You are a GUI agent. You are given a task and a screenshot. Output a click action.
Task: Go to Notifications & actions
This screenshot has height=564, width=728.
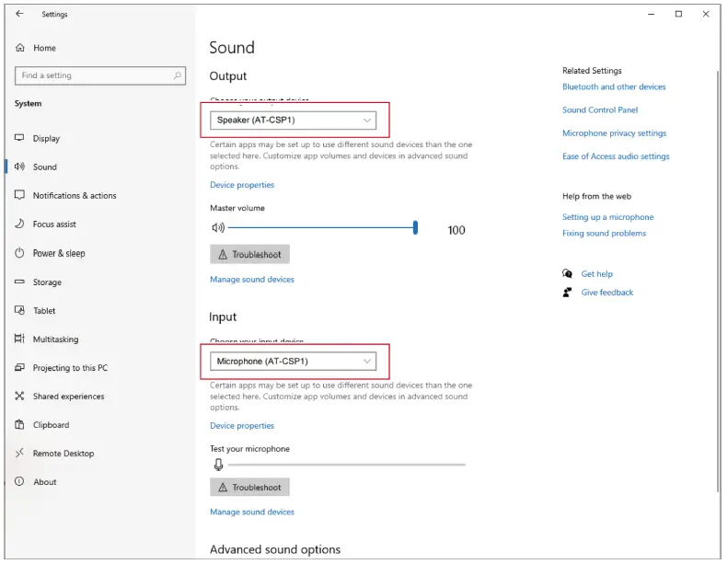pos(74,196)
